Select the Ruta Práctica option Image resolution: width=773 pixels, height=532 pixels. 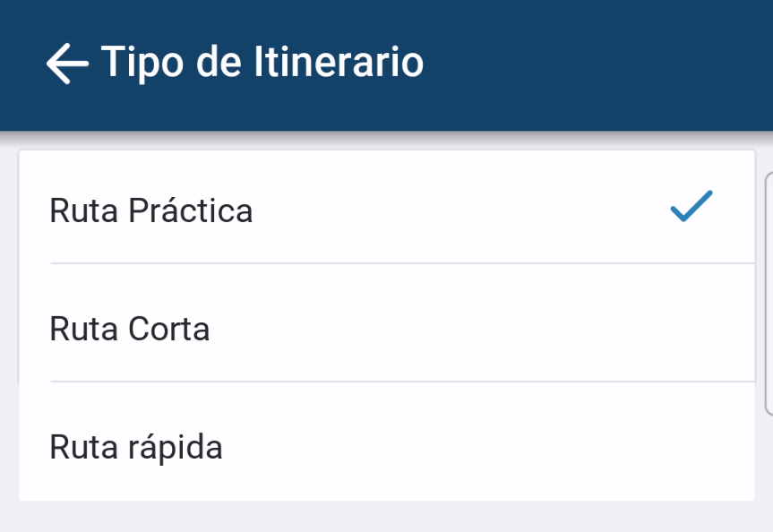coord(385,210)
